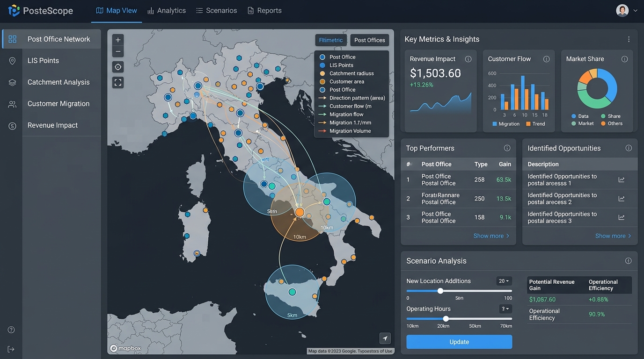This screenshot has height=359, width=644.
Task: Click trend chart icon for postal areas 2
Action: pos(621,199)
